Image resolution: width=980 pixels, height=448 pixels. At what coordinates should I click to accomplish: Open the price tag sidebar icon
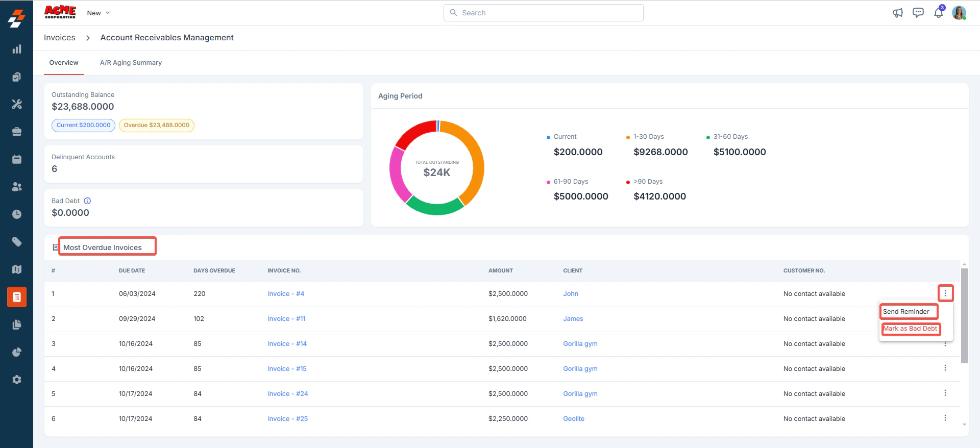click(x=17, y=242)
